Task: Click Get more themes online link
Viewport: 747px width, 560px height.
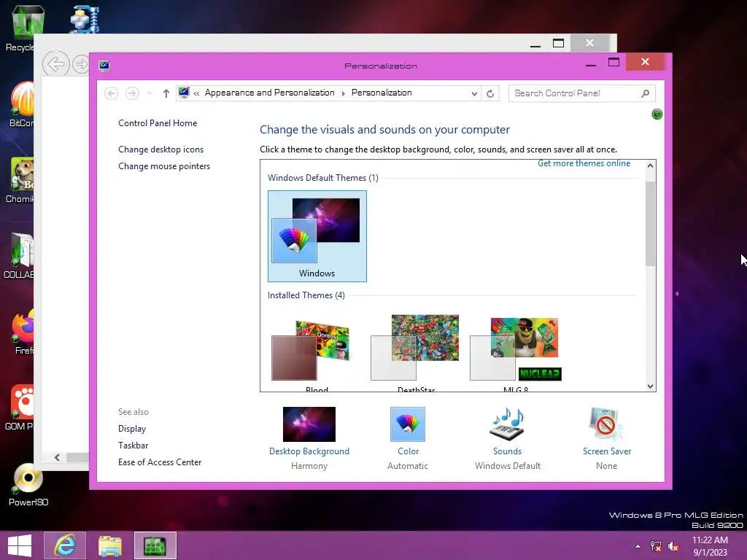Action: tap(584, 163)
